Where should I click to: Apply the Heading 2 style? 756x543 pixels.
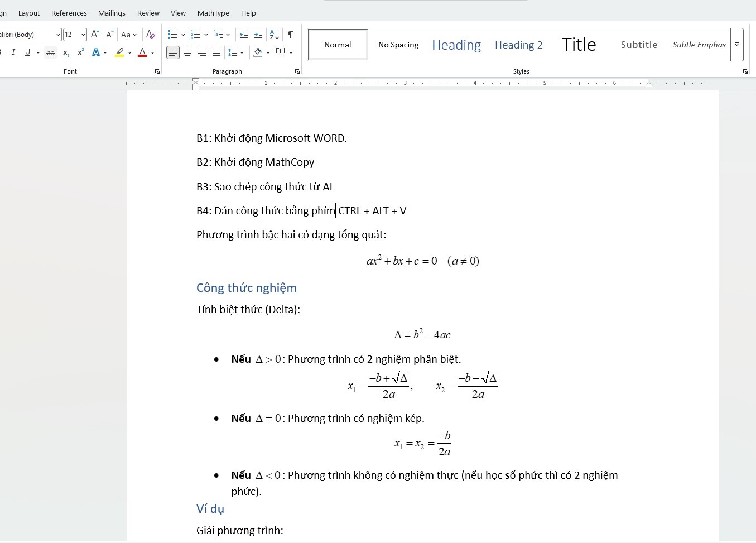[518, 45]
